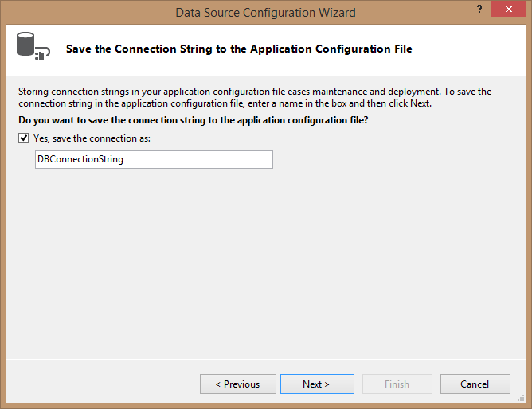Click the database connection icon in header
The width and height of the screenshot is (532, 409).
coord(33,46)
